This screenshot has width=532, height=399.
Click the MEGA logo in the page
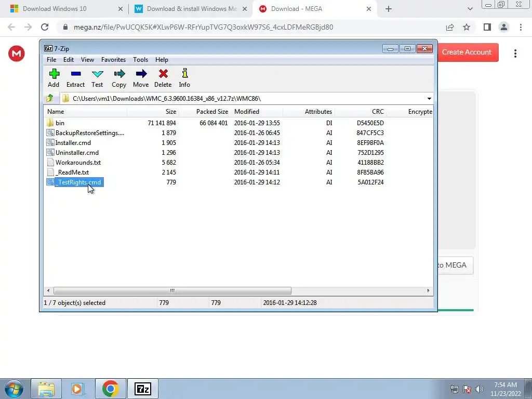click(16, 54)
